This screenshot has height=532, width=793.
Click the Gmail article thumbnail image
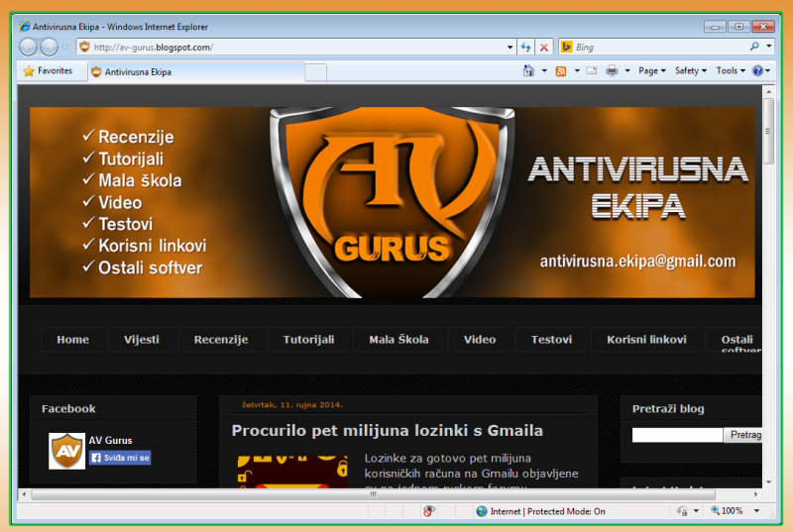pos(292,472)
